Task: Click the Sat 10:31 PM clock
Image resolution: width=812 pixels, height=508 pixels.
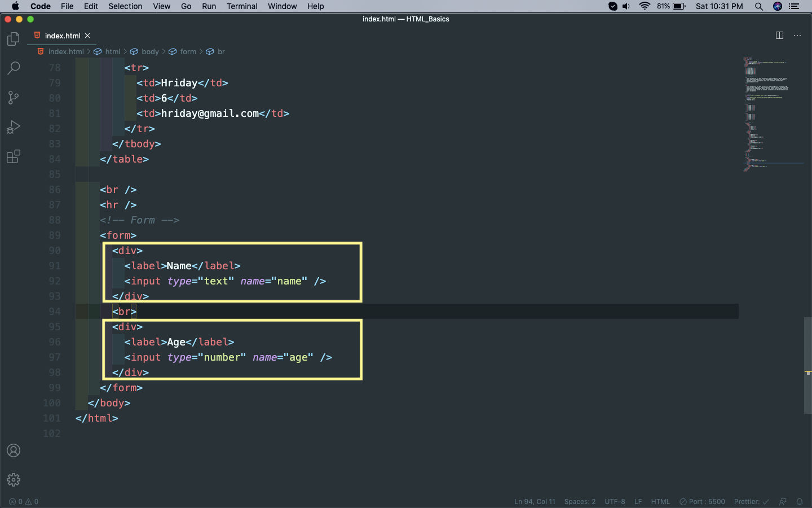Action: pos(720,6)
